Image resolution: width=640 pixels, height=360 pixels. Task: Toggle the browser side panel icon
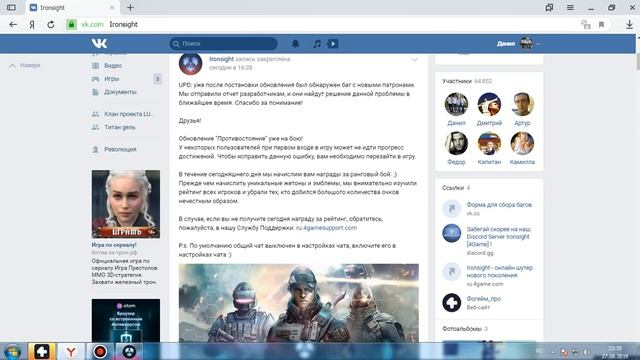(x=11, y=7)
